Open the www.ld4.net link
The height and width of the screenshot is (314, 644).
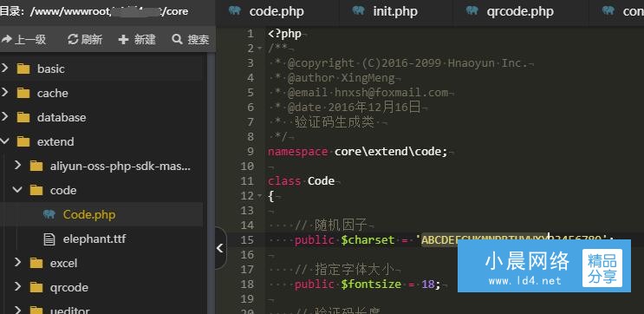(x=524, y=281)
